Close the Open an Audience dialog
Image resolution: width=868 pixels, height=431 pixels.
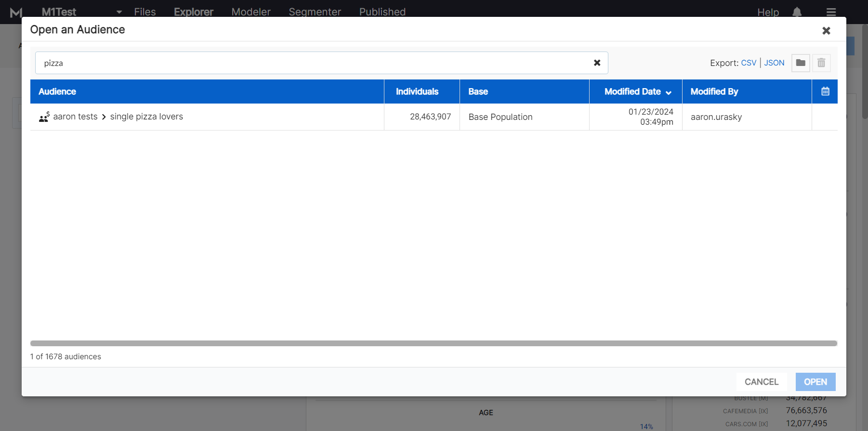[x=826, y=30]
